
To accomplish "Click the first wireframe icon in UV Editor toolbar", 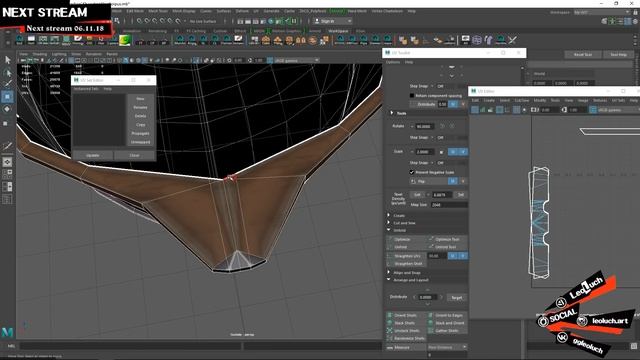I will tap(475, 110).
